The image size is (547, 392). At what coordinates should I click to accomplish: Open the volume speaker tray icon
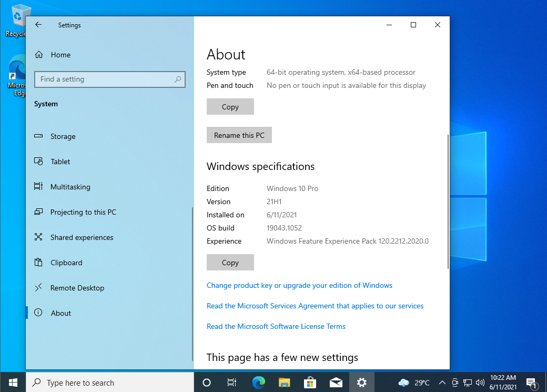point(480,383)
